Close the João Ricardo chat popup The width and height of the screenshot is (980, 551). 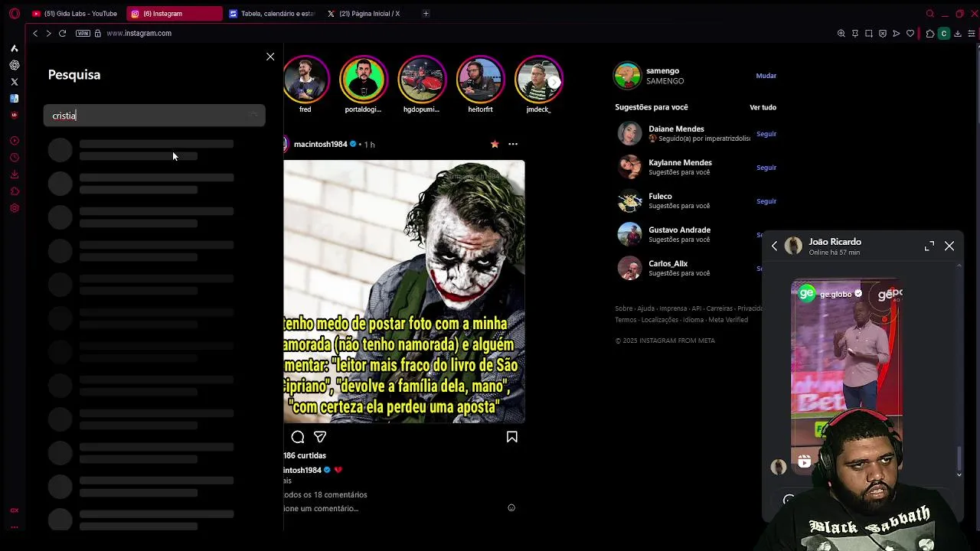[x=949, y=246]
